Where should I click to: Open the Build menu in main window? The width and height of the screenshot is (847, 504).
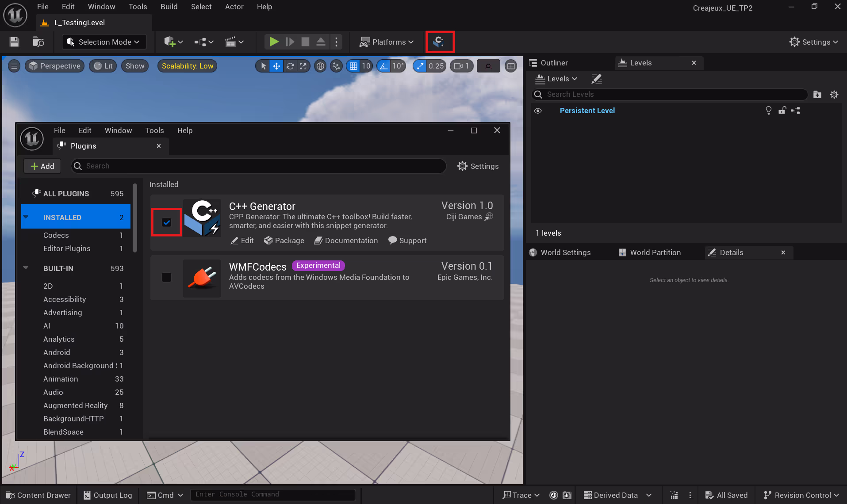tap(169, 7)
